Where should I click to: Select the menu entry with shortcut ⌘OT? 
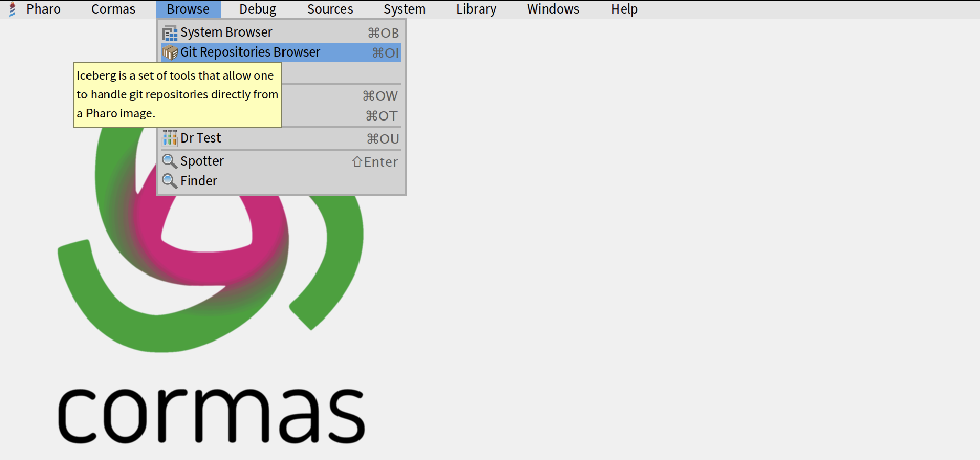pyautogui.click(x=341, y=116)
